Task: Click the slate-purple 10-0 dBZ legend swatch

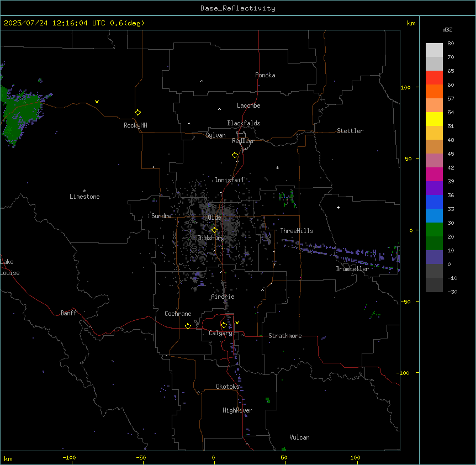Action: click(x=434, y=257)
